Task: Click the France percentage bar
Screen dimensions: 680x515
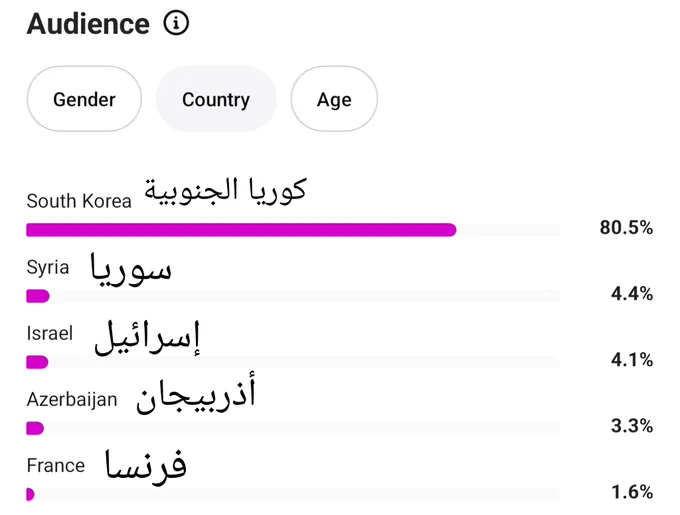Action: point(293,494)
